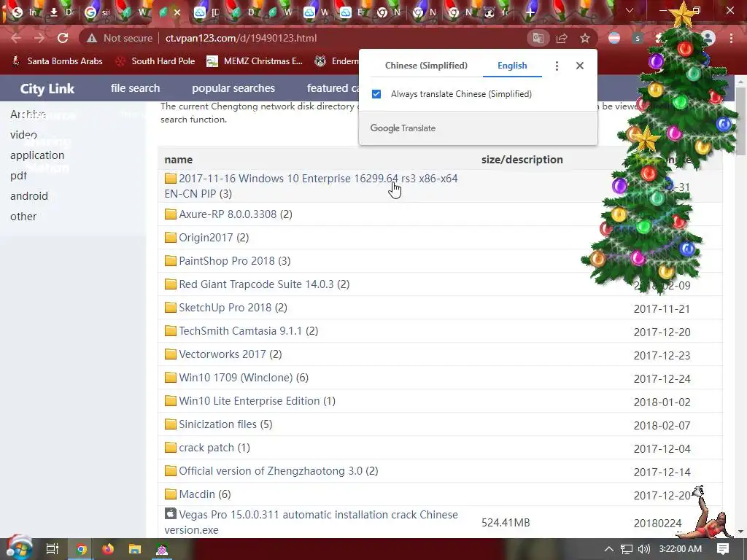
Task: Select pdf category in the sidebar
Action: (18, 176)
